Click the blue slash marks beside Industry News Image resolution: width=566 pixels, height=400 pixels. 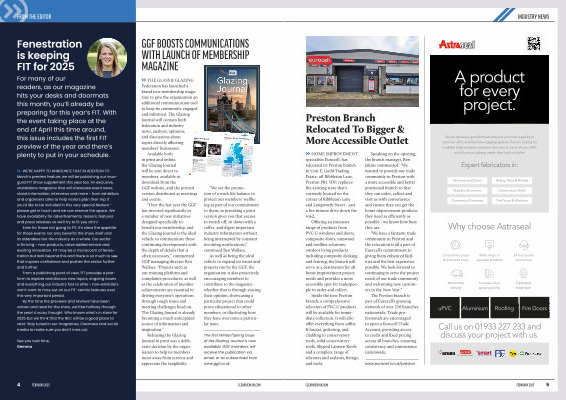[504, 15]
